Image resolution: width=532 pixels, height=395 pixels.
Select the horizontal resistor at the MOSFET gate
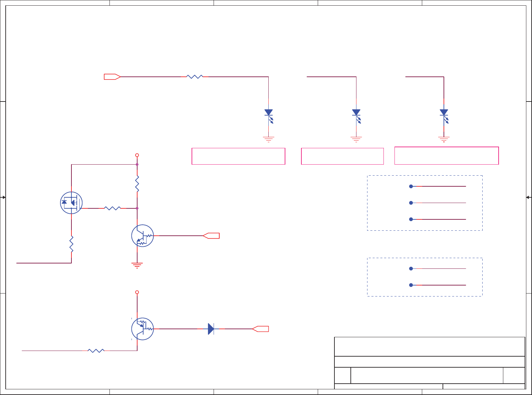click(x=112, y=208)
